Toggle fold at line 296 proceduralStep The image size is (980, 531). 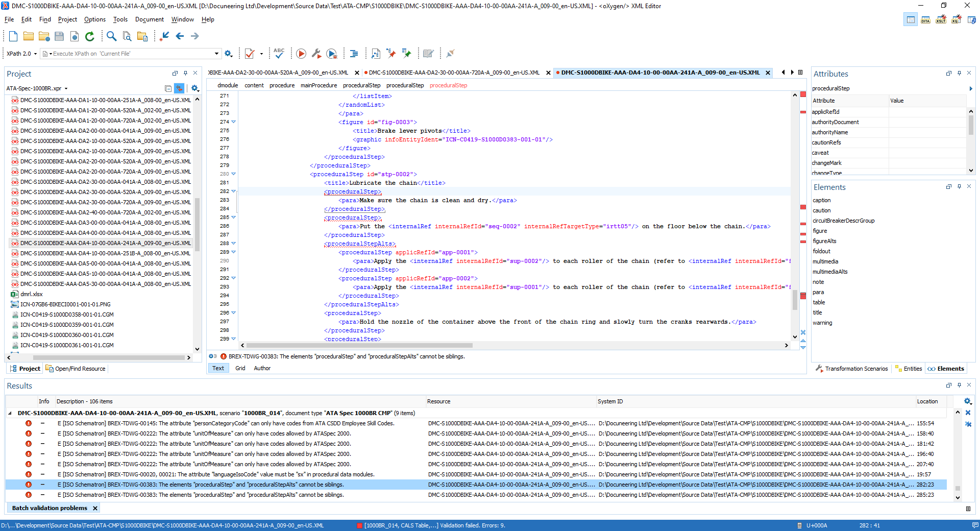234,313
